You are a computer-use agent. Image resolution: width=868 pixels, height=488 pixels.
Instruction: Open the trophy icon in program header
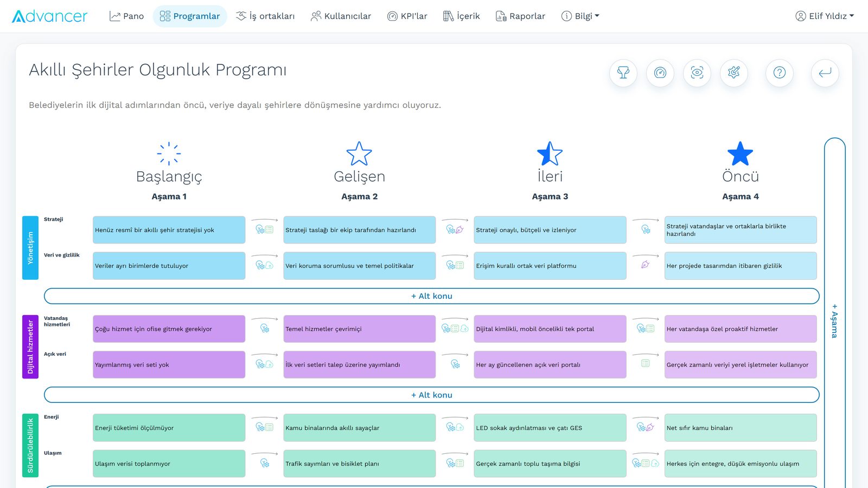pos(623,73)
